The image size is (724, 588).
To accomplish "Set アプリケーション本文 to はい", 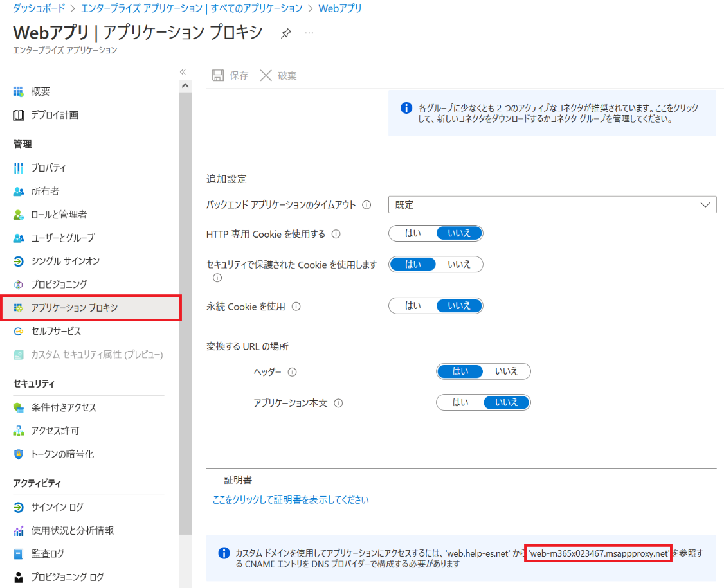I will pos(460,402).
